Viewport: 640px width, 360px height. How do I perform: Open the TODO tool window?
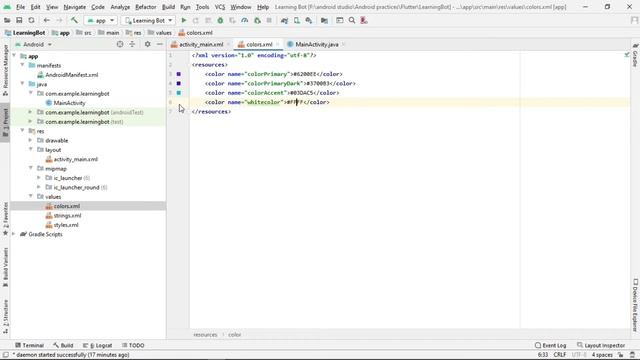click(x=133, y=345)
